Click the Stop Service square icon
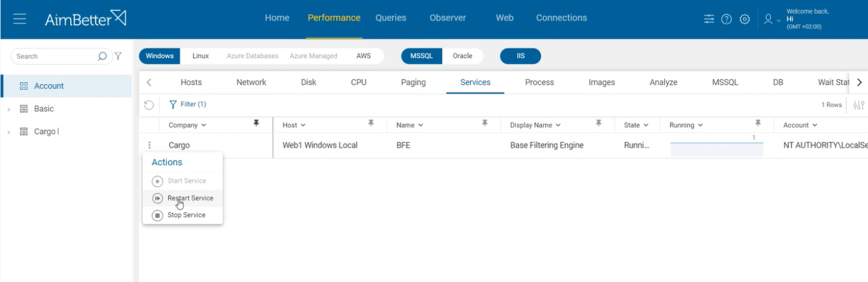Screen dimensions: 868x282 click(x=158, y=215)
